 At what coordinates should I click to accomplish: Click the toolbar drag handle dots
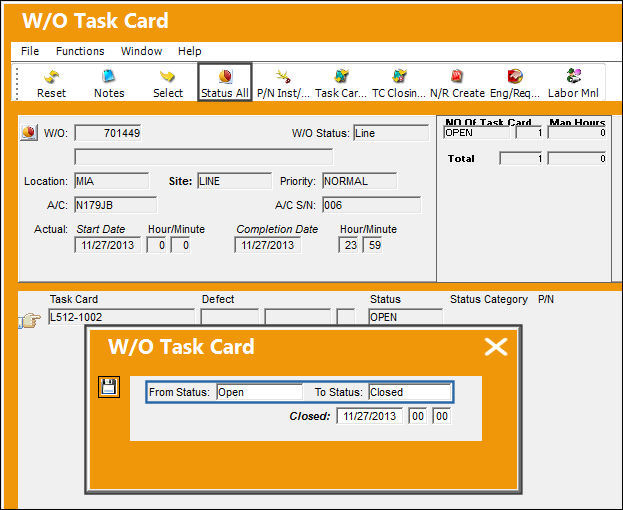pos(17,83)
